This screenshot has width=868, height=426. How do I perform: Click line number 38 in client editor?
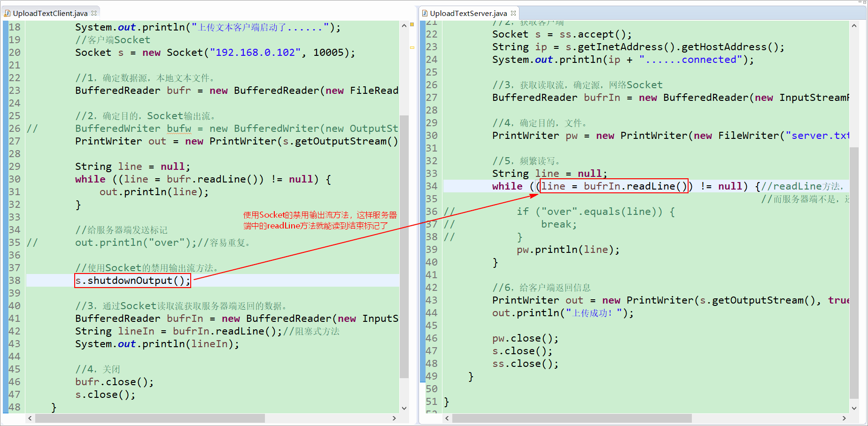(15, 281)
